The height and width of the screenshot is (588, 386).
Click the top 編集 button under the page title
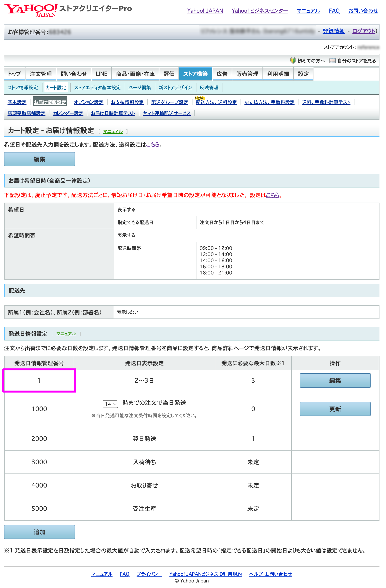(x=40, y=159)
